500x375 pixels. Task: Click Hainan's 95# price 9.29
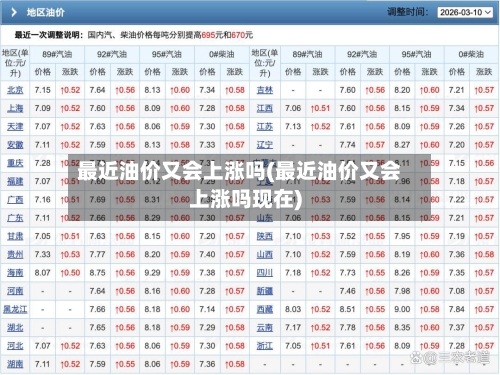point(152,273)
